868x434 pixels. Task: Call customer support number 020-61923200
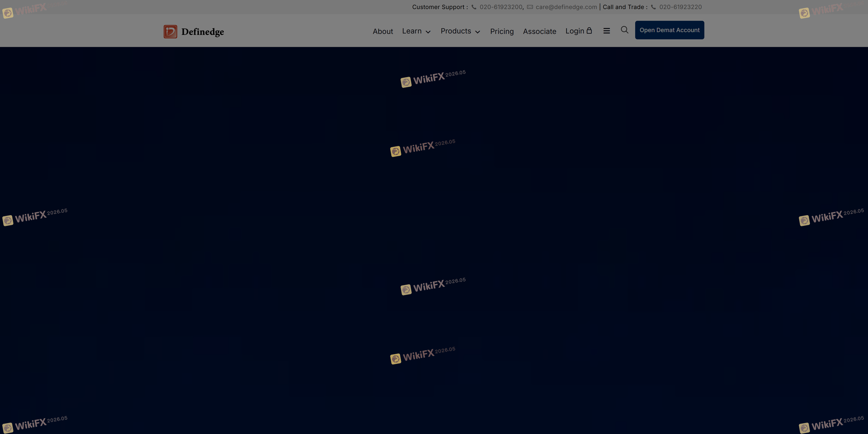pos(501,7)
